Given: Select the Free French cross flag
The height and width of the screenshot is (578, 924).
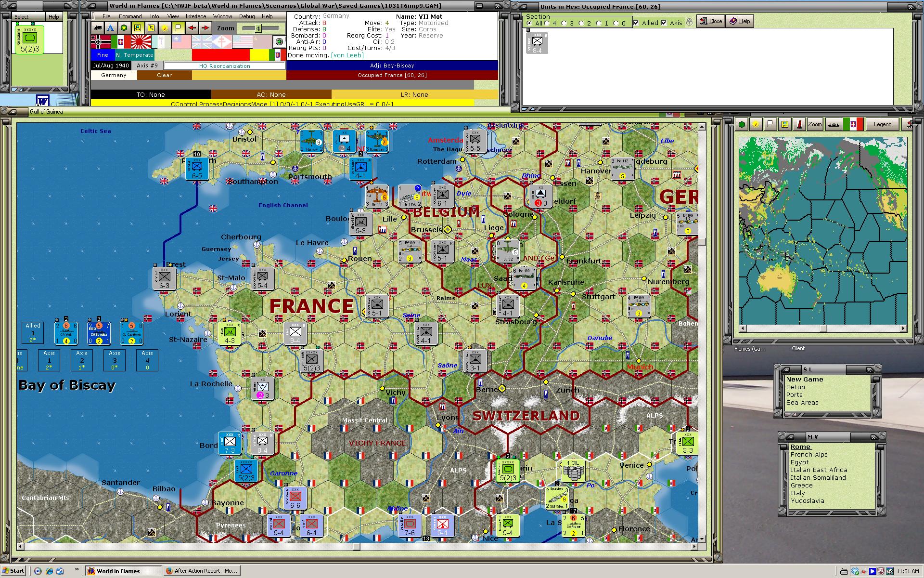Looking at the screenshot, I should (222, 42).
